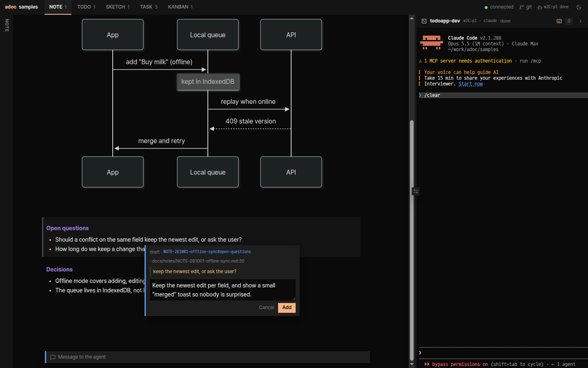Click the kept in IndexedDB note box
Image resolution: width=588 pixels, height=368 pixels.
[208, 82]
